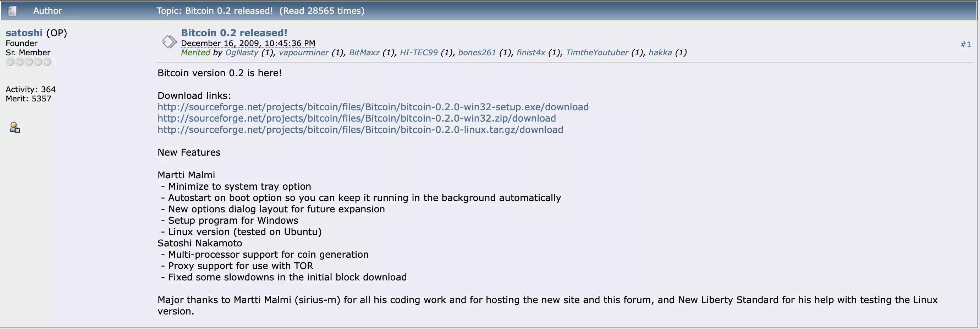Click the member rank stars row

28,62
